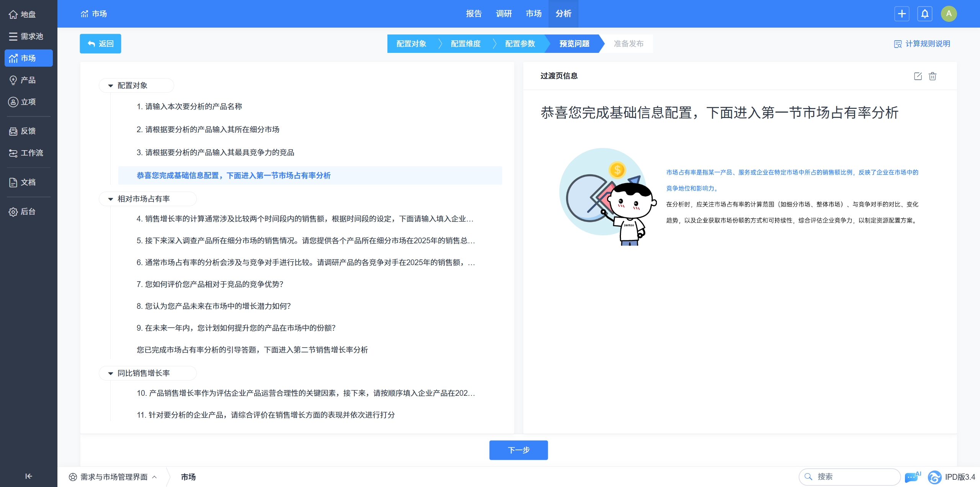The height and width of the screenshot is (487, 980).
Task: Open the notification bell icon
Action: [924, 14]
